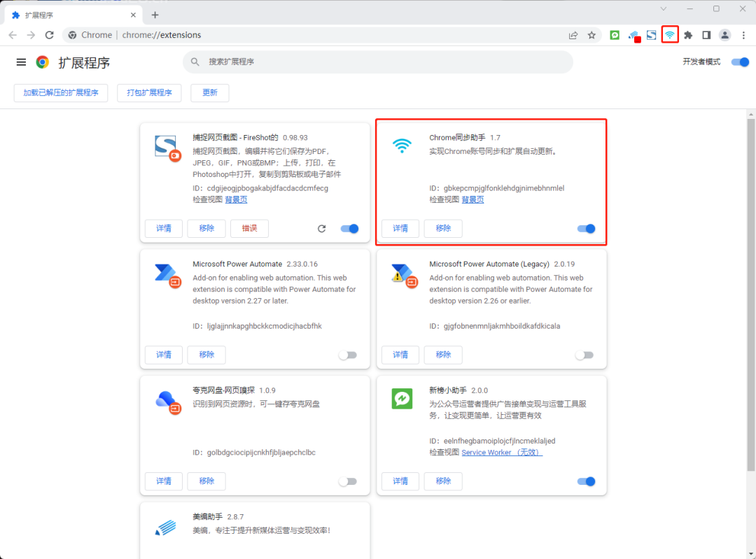Click the 美编助手 2.8.7 title text
756x559 pixels.
(x=218, y=516)
